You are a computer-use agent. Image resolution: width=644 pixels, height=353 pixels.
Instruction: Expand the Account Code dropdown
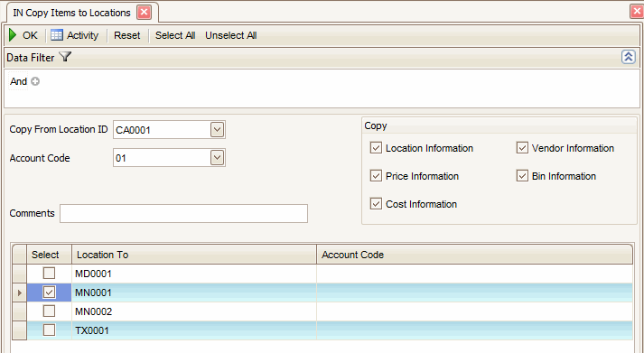pos(218,158)
